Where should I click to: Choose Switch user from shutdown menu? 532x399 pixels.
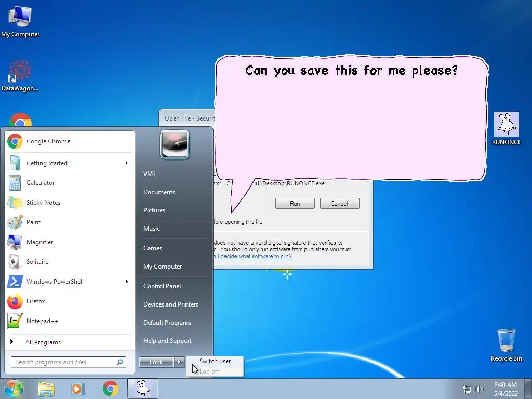pos(215,361)
